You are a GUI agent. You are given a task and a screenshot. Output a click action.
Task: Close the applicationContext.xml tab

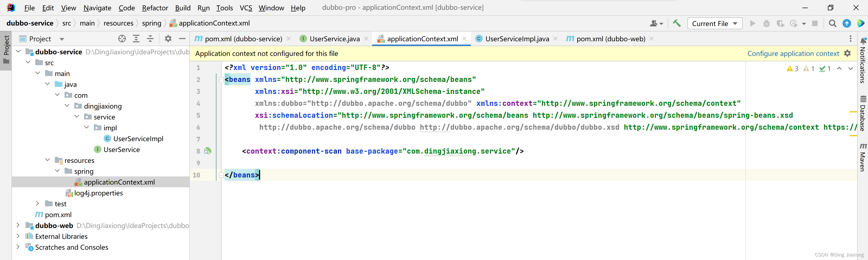click(464, 39)
